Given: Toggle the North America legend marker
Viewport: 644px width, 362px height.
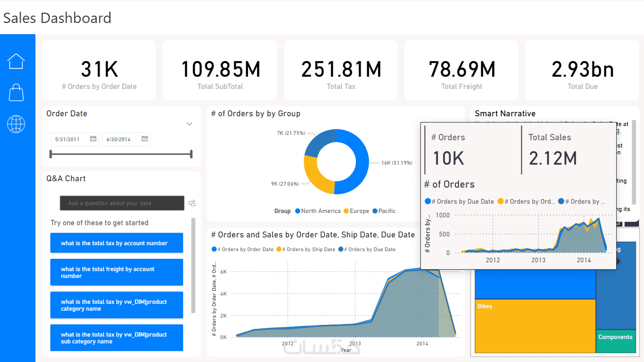Looking at the screenshot, I should click(x=297, y=211).
